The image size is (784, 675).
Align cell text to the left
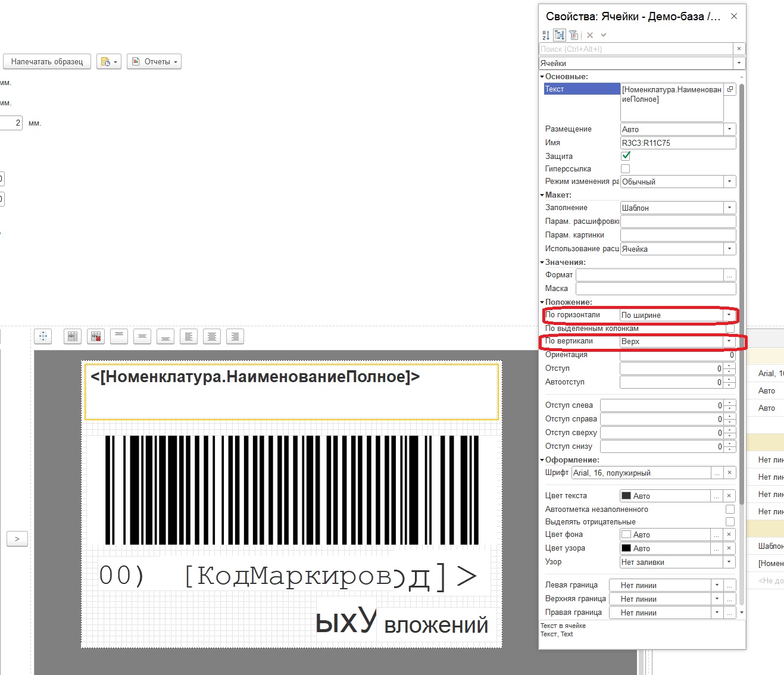(189, 336)
